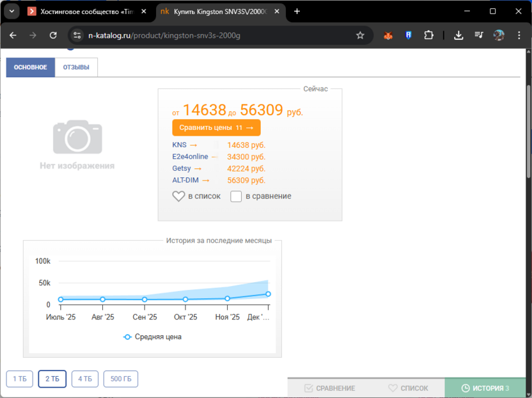Viewport: 532px width, 398px height.
Task: Click the 34300 руб. price
Action: tap(246, 157)
